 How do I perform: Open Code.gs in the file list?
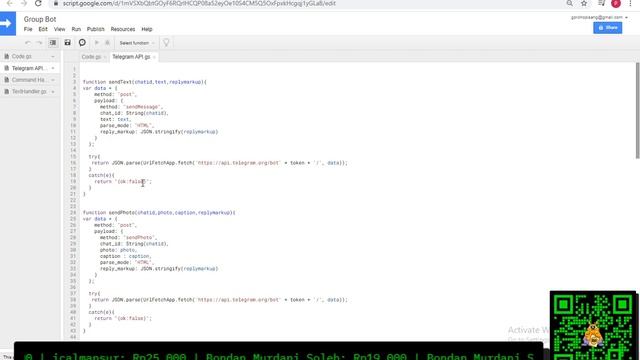point(22,56)
